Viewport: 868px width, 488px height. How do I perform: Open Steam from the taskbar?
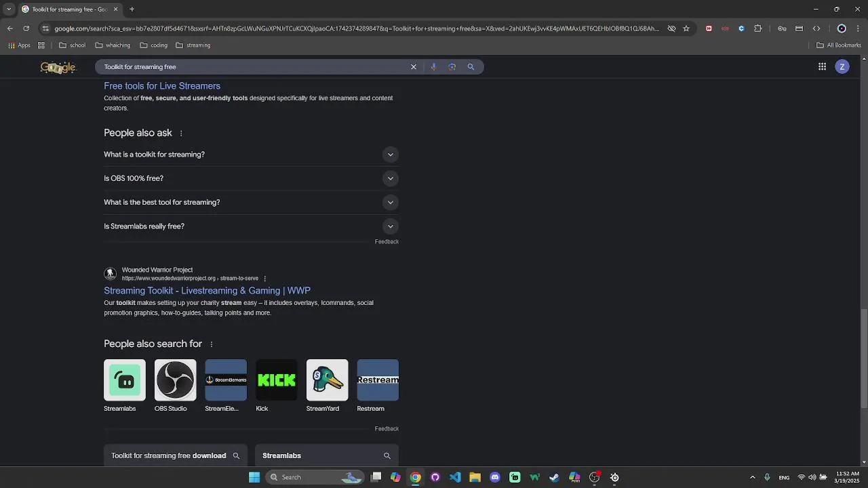pyautogui.click(x=554, y=477)
